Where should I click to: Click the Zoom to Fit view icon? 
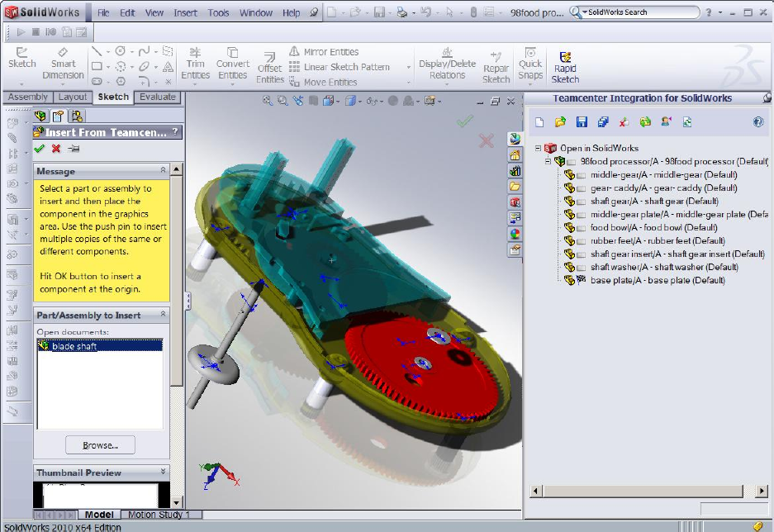click(x=268, y=101)
